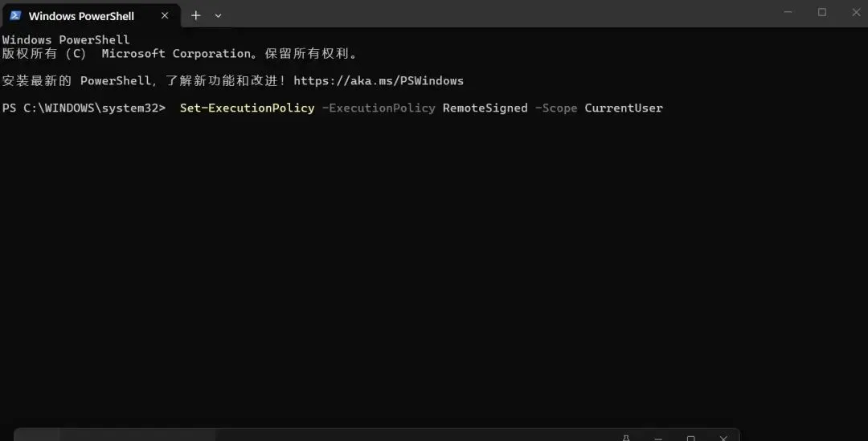Minimize the partially visible bottom window

pyautogui.click(x=658, y=438)
